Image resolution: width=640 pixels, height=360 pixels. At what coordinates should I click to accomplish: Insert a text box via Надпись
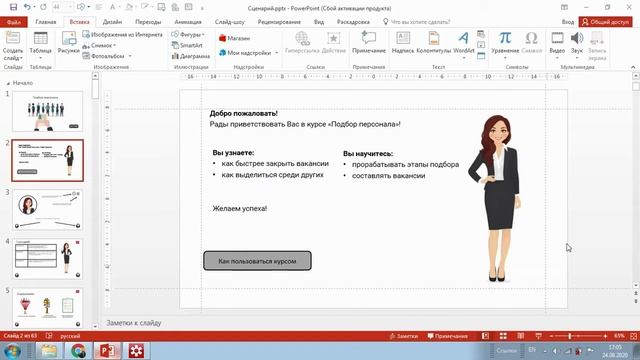[403, 42]
